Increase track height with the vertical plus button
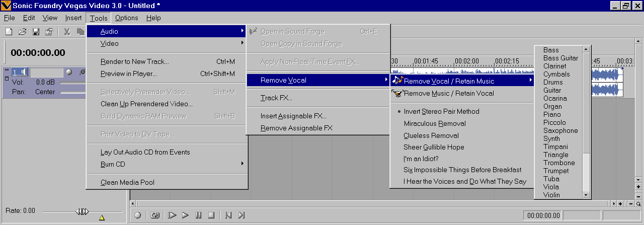Image resolution: width=644 pixels, height=225 pixels. coord(638,187)
